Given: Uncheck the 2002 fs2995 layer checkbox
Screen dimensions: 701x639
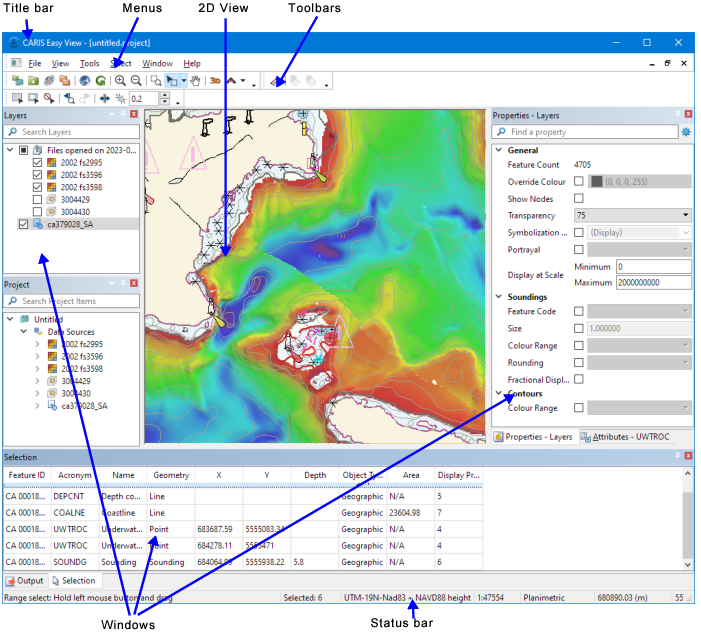Looking at the screenshot, I should click(38, 162).
